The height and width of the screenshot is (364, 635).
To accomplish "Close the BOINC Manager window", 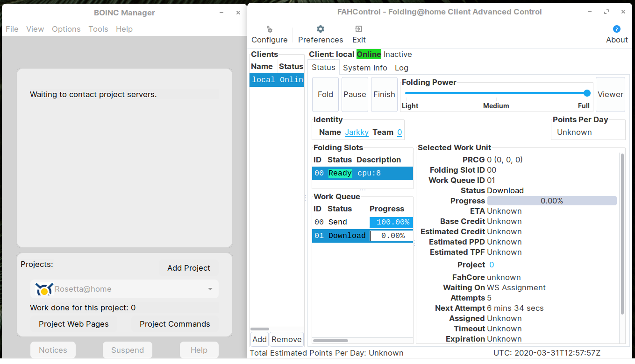I will (x=238, y=13).
